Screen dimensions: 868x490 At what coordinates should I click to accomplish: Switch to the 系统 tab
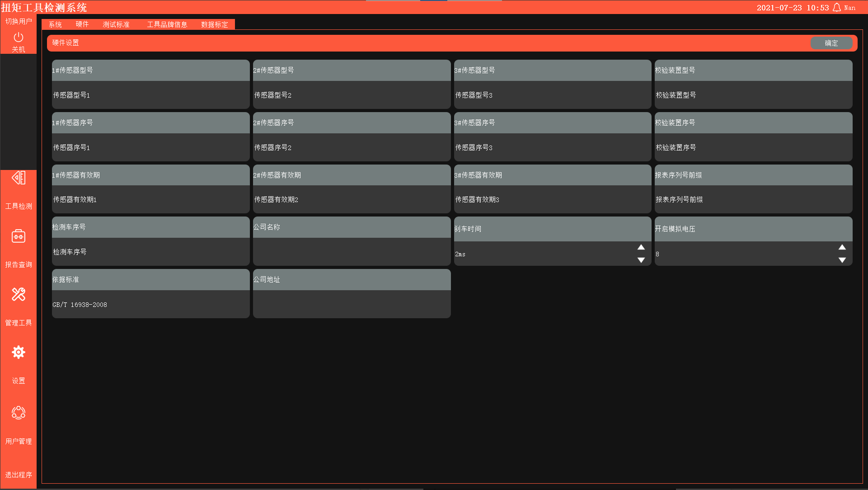pyautogui.click(x=55, y=24)
